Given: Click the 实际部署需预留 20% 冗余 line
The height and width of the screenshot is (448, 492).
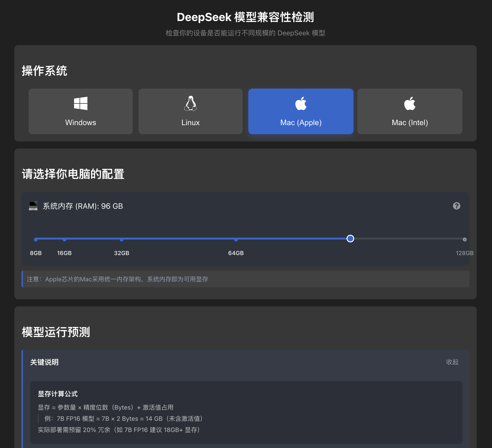Looking at the screenshot, I should [x=119, y=430].
